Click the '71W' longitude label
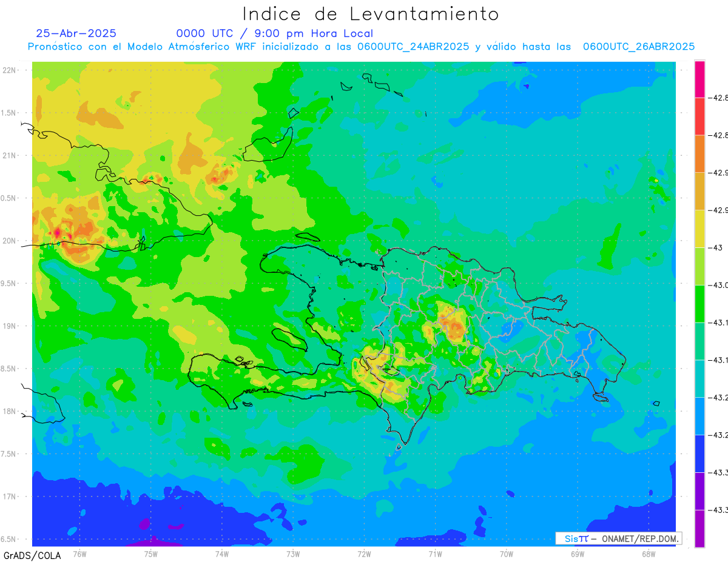Screen dimensions: 728x562 click(x=435, y=554)
